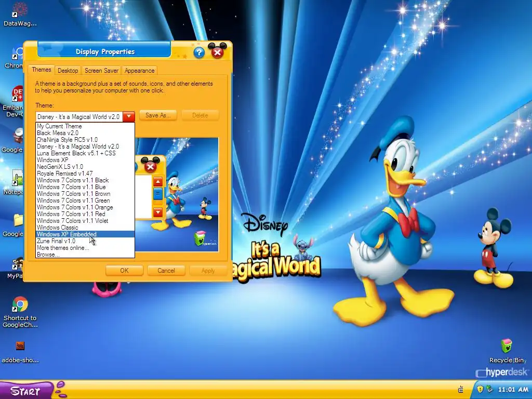Choose Royale Remixed v1.47 theme
The image size is (532, 399).
[85, 174]
